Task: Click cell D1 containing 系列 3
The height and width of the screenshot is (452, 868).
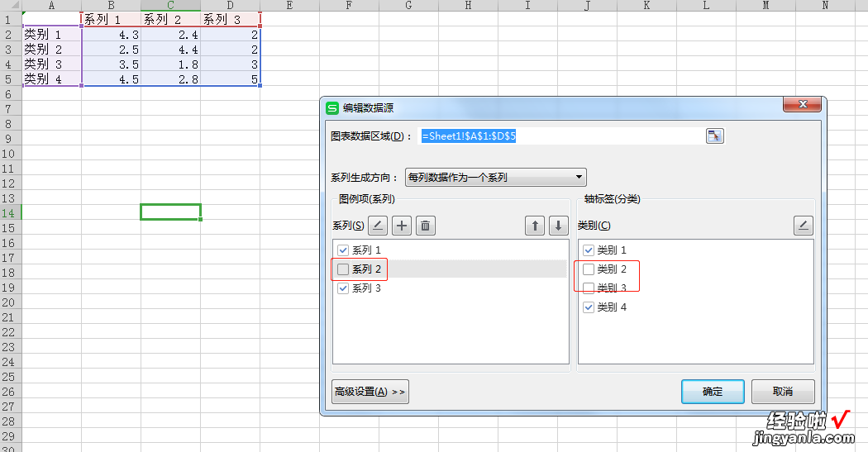Action: point(231,19)
